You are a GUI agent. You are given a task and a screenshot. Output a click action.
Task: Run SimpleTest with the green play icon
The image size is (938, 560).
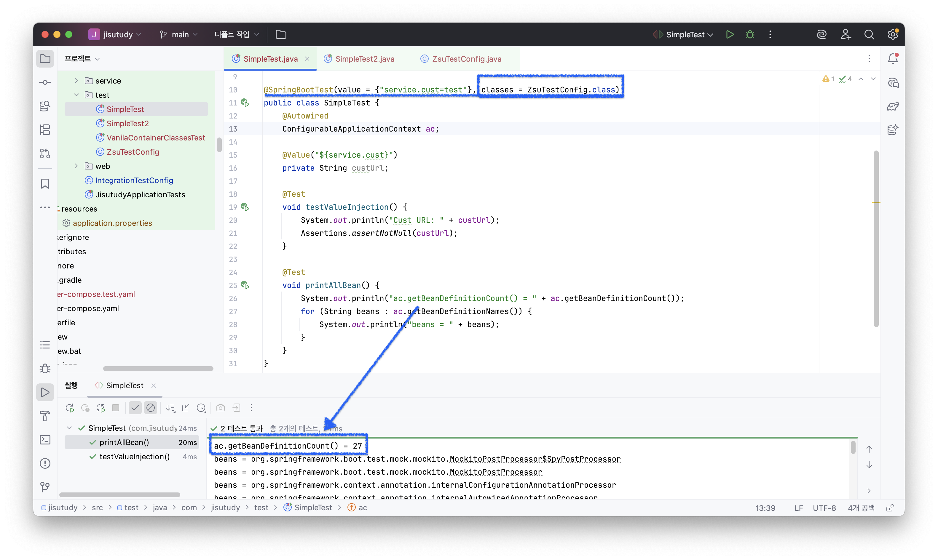tap(730, 34)
